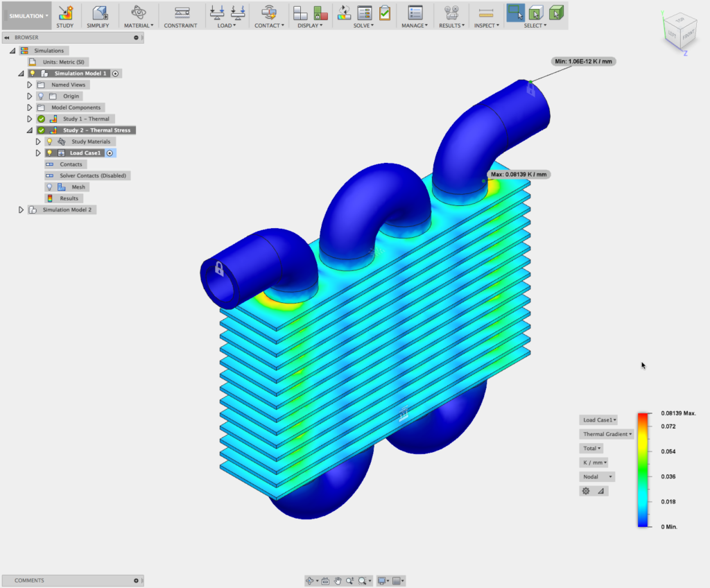
Task: Click the Display grouped boxes icon
Action: (x=300, y=12)
